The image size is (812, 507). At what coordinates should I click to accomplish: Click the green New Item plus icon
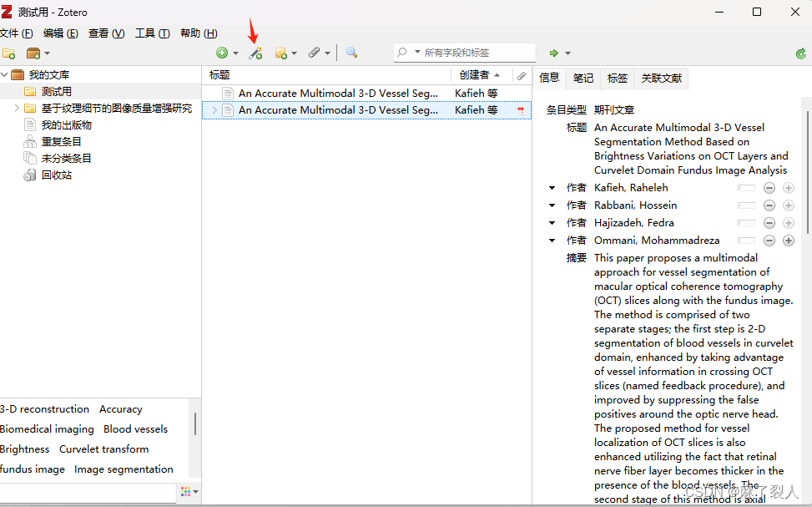(x=222, y=53)
